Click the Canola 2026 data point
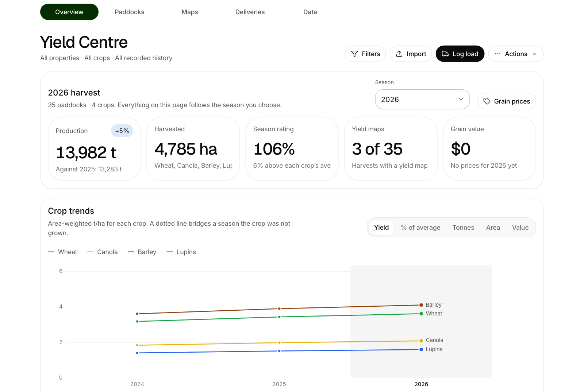Screen dimensions: 584x392 tap(421, 341)
